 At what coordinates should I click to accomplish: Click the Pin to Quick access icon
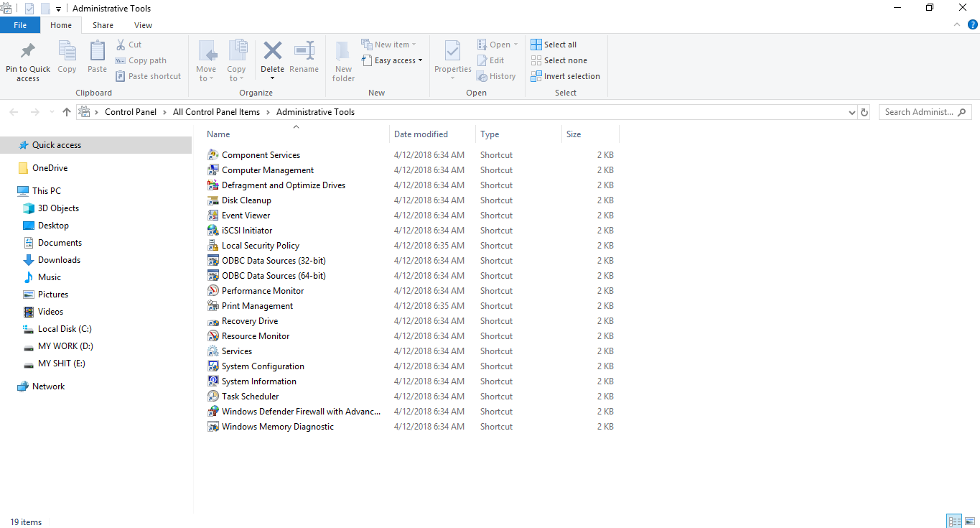coord(28,52)
